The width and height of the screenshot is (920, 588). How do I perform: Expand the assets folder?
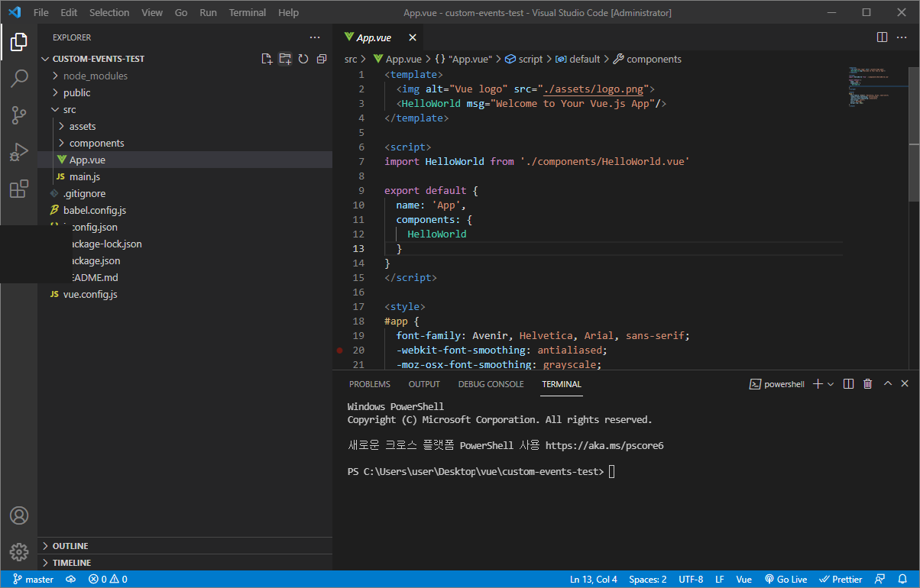185,126
